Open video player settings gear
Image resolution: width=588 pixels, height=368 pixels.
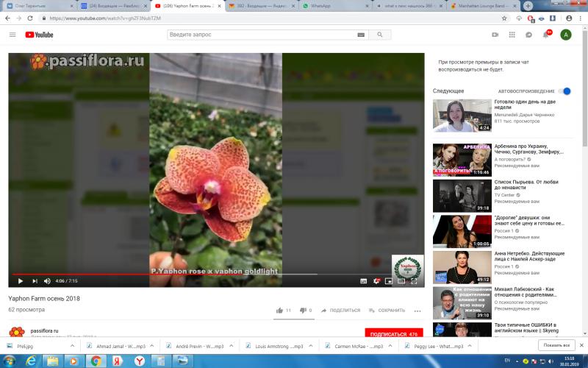(376, 280)
